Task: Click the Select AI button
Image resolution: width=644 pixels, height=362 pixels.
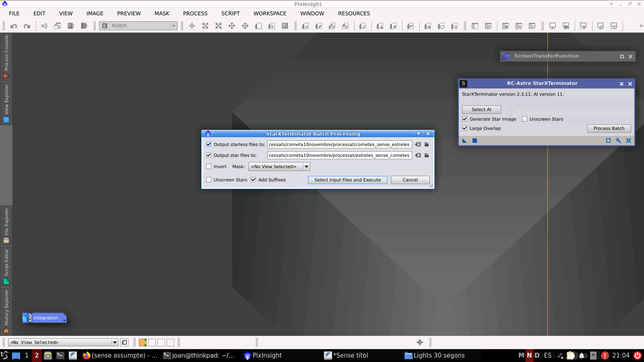Action: click(481, 109)
